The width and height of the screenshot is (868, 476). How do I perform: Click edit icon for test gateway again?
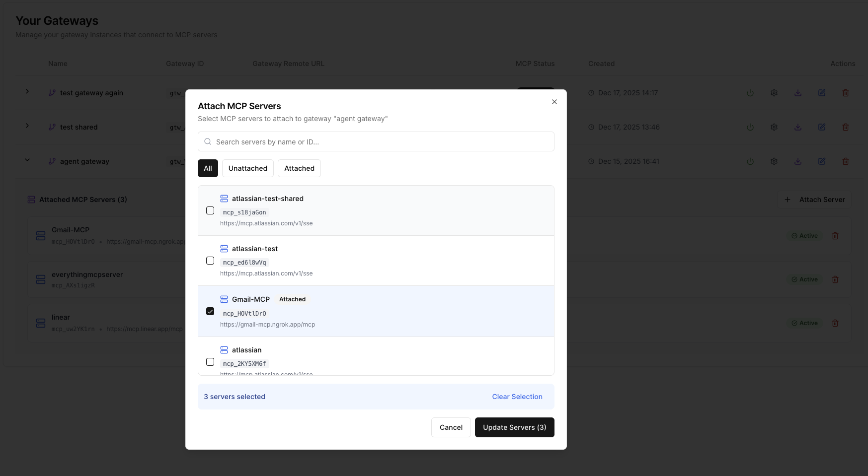click(821, 93)
